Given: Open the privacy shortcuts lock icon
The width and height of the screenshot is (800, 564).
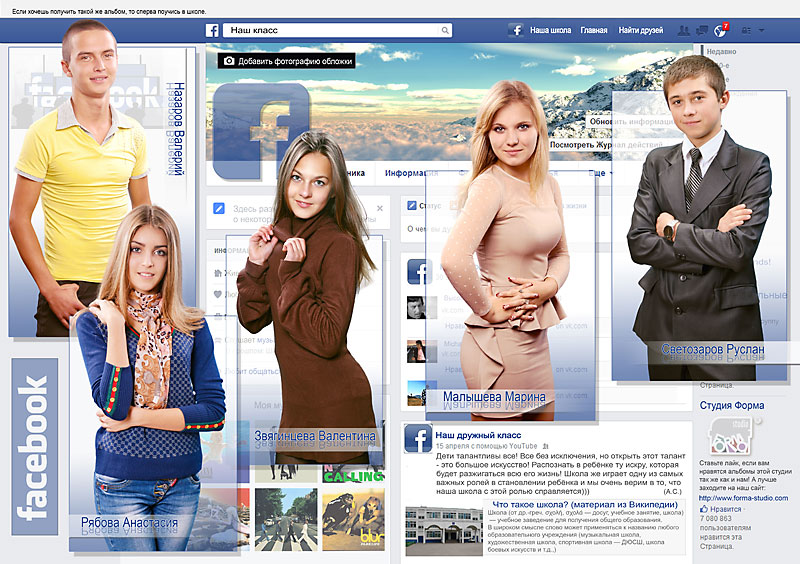Looking at the screenshot, I should pos(745,31).
